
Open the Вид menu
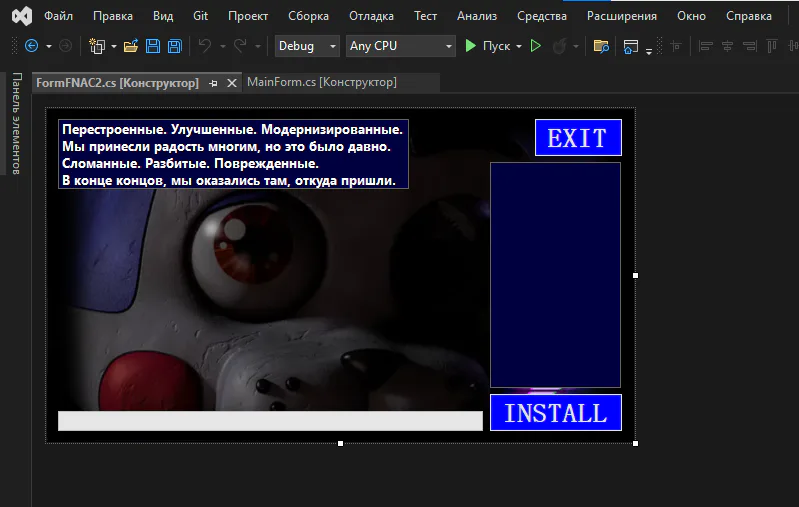coord(163,16)
